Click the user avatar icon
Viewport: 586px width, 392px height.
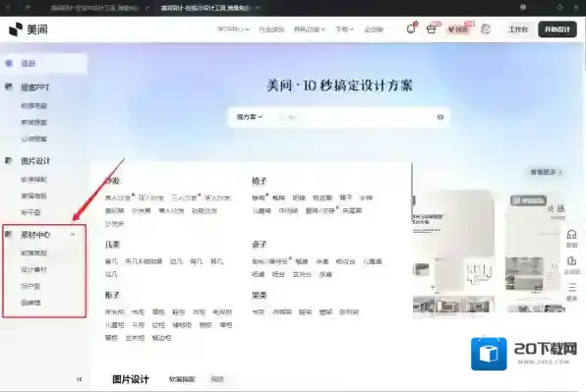tap(486, 29)
